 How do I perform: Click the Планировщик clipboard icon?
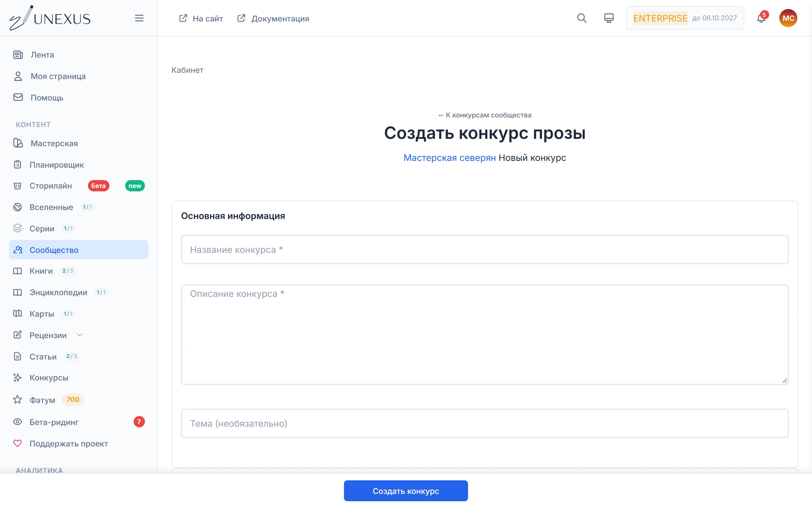pyautogui.click(x=18, y=165)
